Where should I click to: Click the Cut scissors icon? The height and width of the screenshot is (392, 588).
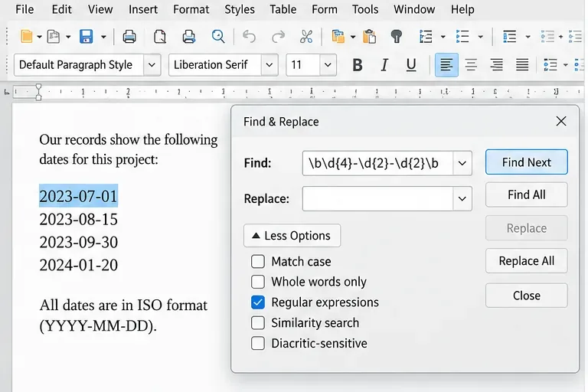point(306,37)
